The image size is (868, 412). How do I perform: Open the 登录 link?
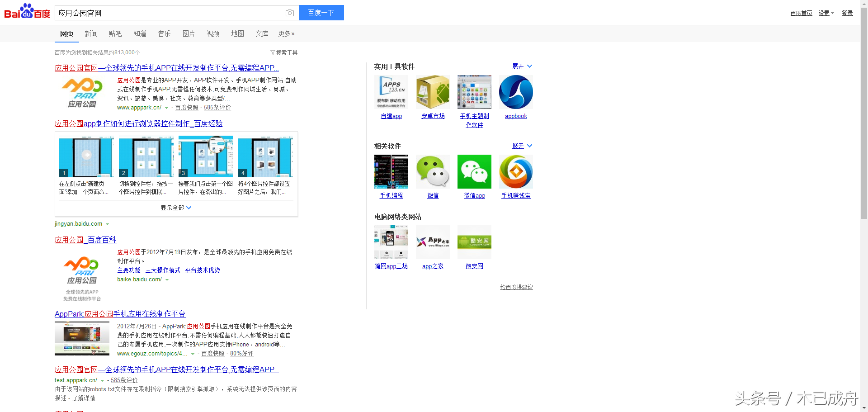(847, 13)
